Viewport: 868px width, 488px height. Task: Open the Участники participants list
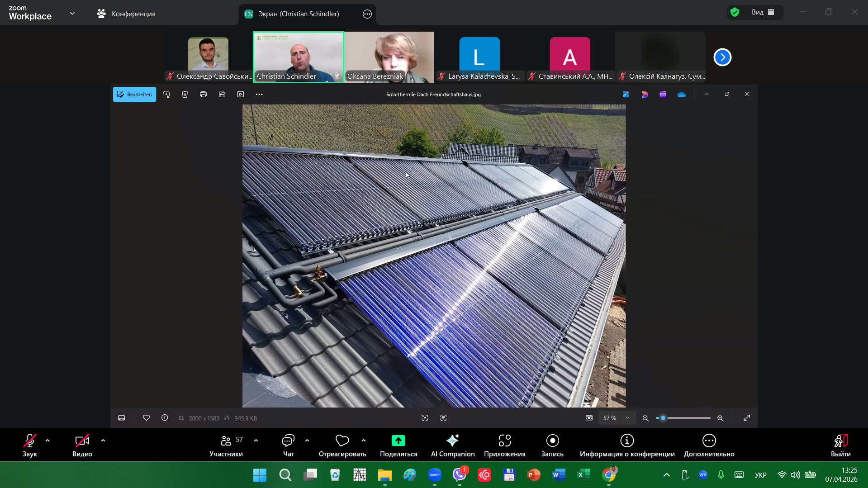click(x=226, y=441)
